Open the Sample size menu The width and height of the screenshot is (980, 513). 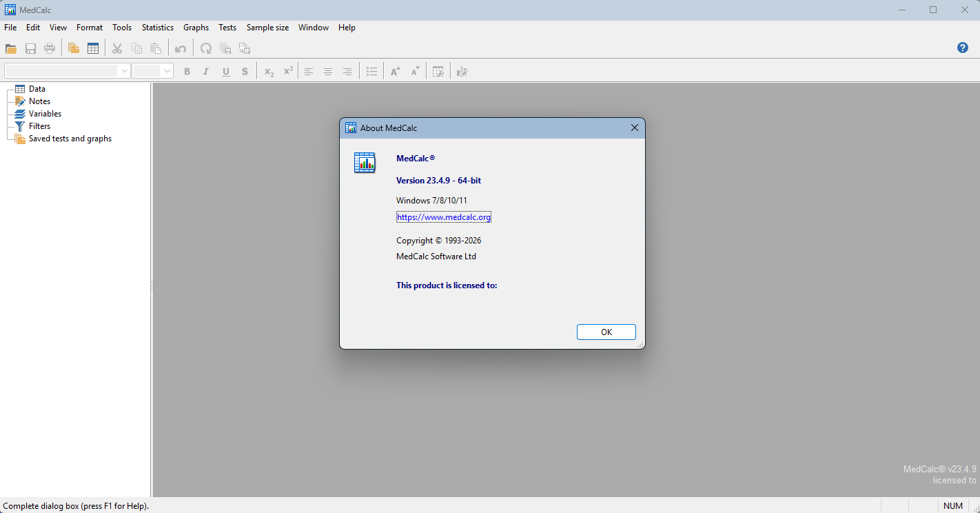[267, 28]
